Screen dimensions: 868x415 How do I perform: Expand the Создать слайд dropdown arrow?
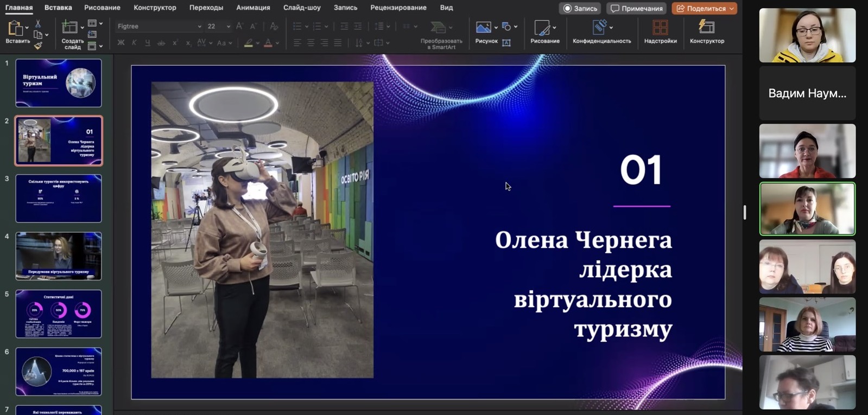tap(83, 28)
